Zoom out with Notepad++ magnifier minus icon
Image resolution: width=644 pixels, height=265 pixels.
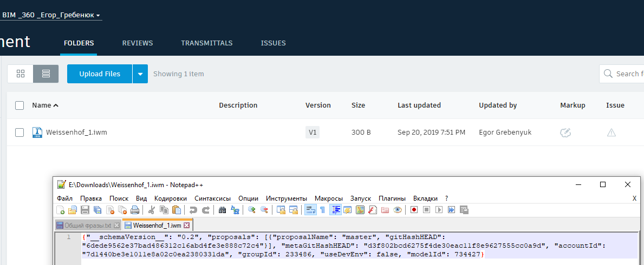[264, 210]
